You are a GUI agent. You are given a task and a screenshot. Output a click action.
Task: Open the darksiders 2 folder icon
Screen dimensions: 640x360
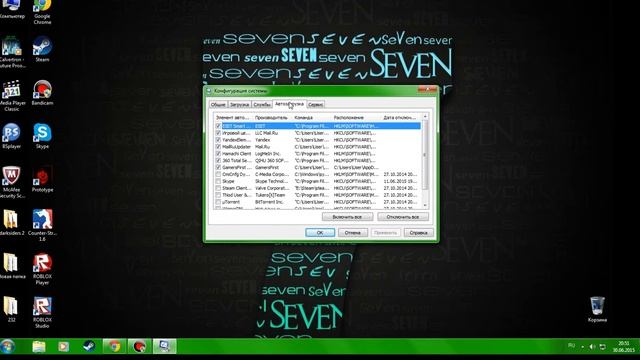coord(11,223)
